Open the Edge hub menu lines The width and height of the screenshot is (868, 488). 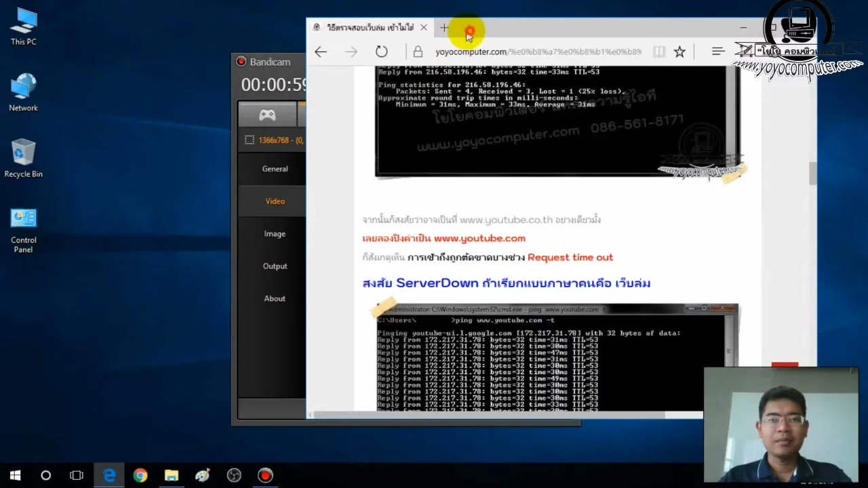point(718,52)
